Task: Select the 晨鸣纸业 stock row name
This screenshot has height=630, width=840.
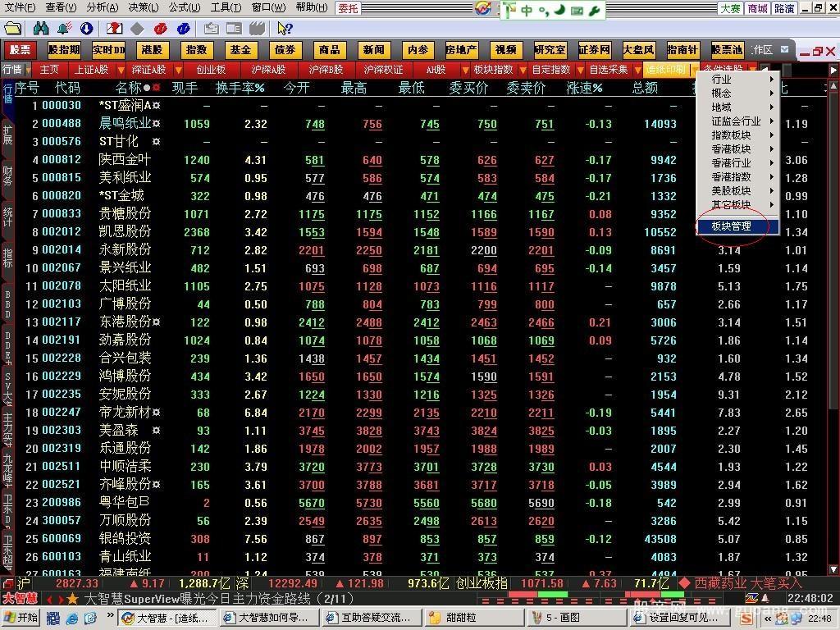Action: pyautogui.click(x=125, y=124)
